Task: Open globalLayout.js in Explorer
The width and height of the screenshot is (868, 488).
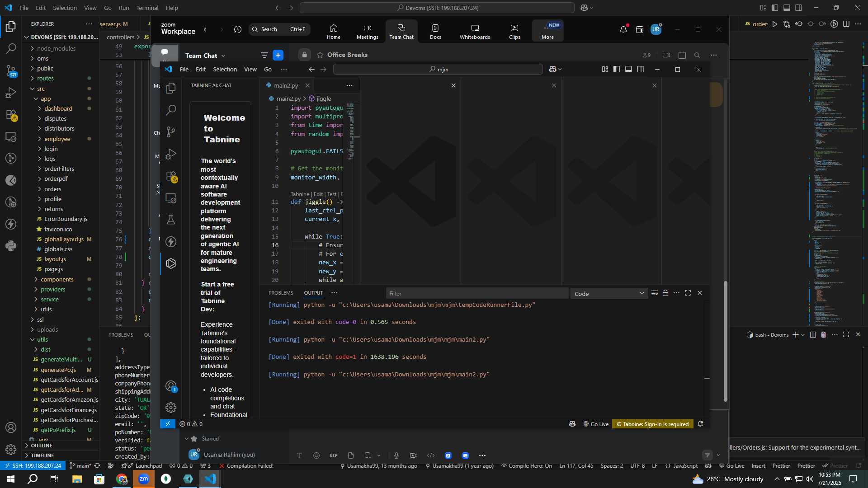Action: point(64,239)
